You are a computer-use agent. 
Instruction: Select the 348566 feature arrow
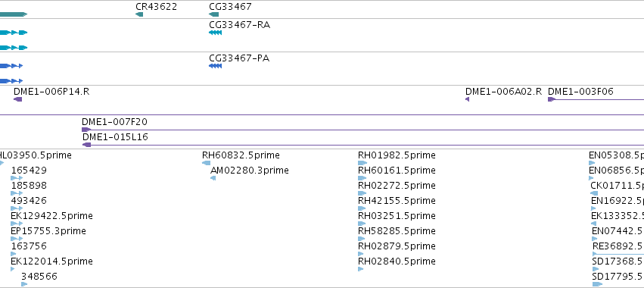click(x=24, y=284)
